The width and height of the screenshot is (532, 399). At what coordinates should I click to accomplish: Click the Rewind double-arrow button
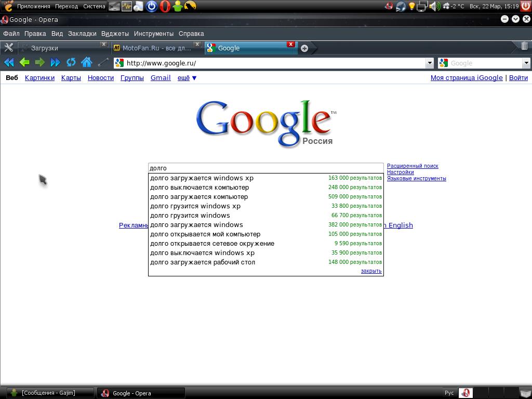[9, 62]
